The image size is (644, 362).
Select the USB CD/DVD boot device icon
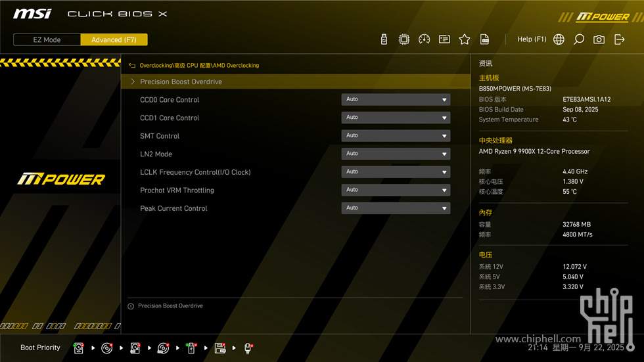click(163, 348)
